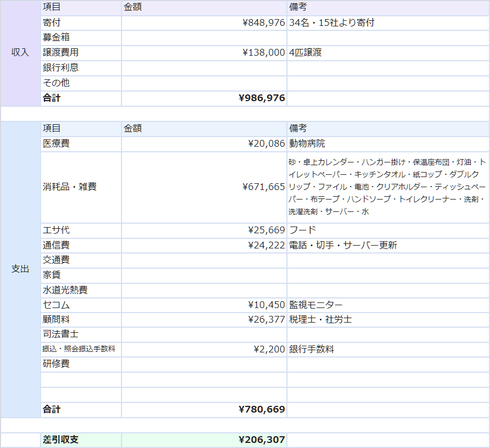Select the note cell reading 34名・15社より寄付
This screenshot has height=448, width=490.
coord(388,23)
